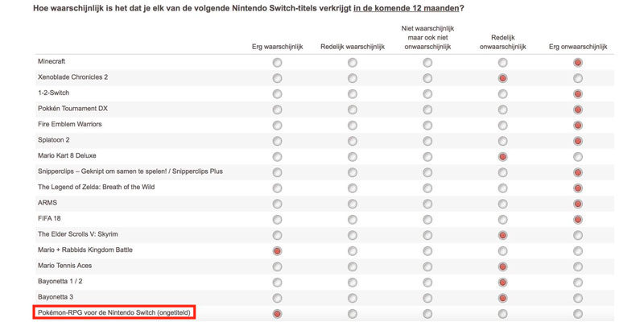
Task: Mark Snipperclips row as 'Redelijk onwaarschijnlijk'
Action: pos(502,172)
